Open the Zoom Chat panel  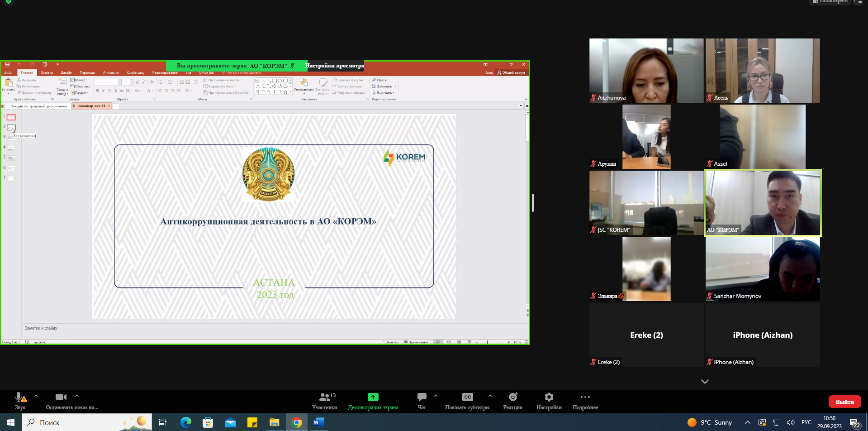(422, 401)
